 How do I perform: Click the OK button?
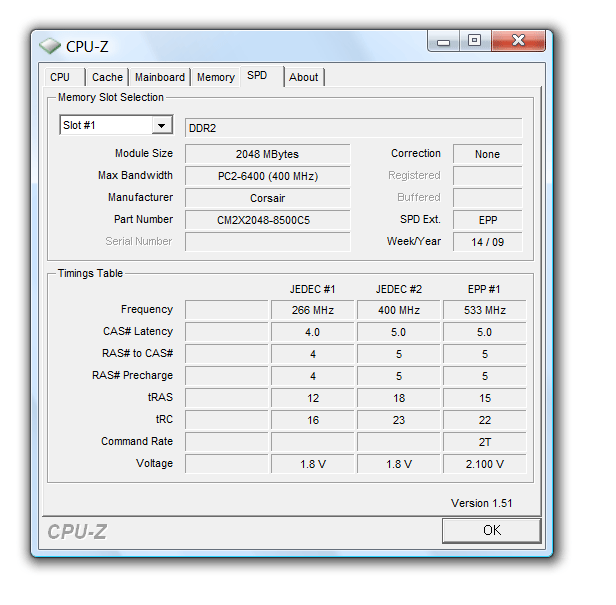[x=492, y=530]
